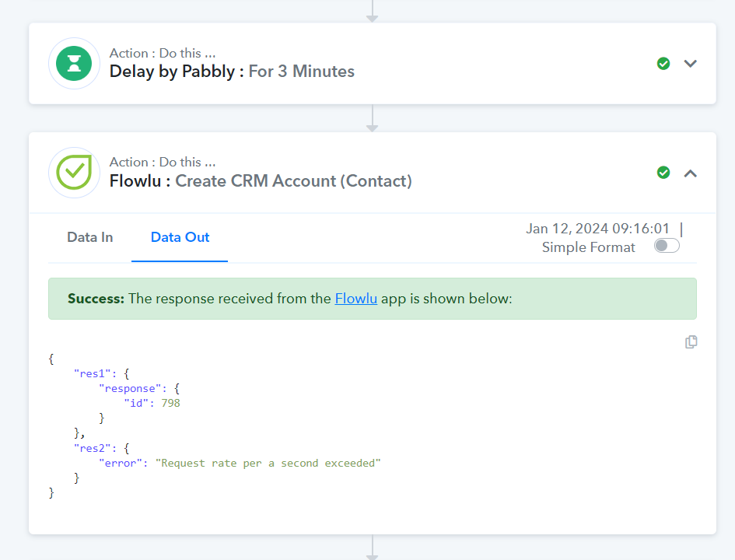
Task: Switch to the Data In tab
Action: 90,237
